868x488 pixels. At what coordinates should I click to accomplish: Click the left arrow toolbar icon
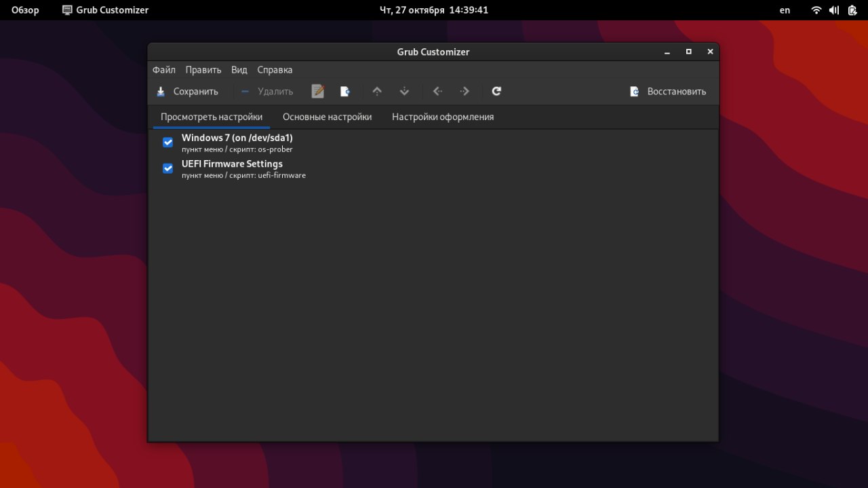(437, 91)
